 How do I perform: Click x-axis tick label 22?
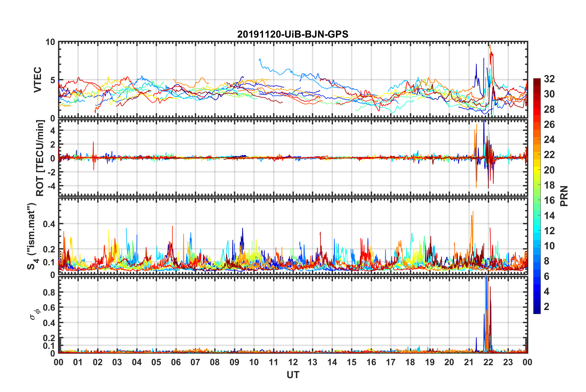(488, 362)
